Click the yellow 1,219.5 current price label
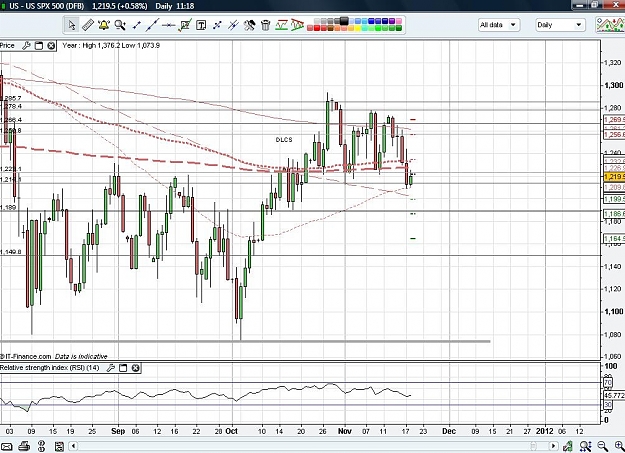This screenshot has width=625, height=453. [x=614, y=177]
